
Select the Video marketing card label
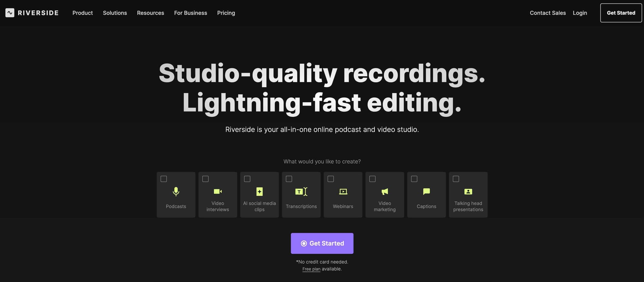click(x=385, y=206)
